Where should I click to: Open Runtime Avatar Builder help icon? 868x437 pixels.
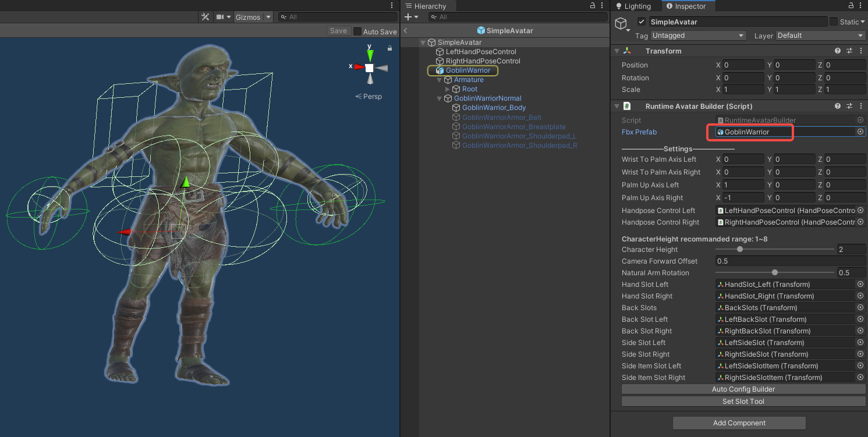point(838,106)
